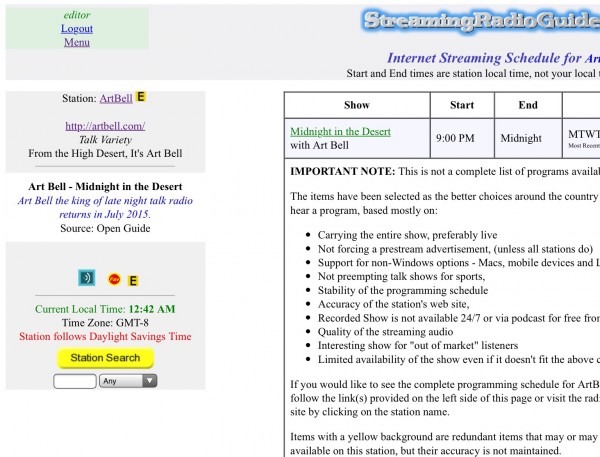Image resolution: width=600 pixels, height=457 pixels.
Task: Click 'Quality of the streaming audio' bullet
Action: (x=385, y=332)
